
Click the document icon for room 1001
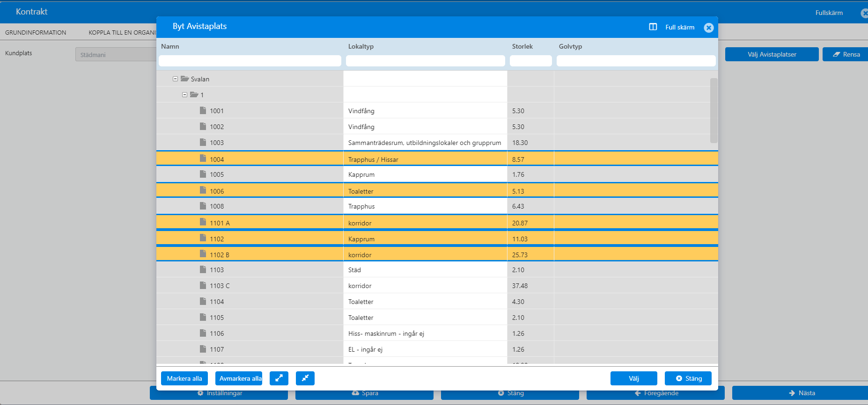tap(203, 110)
